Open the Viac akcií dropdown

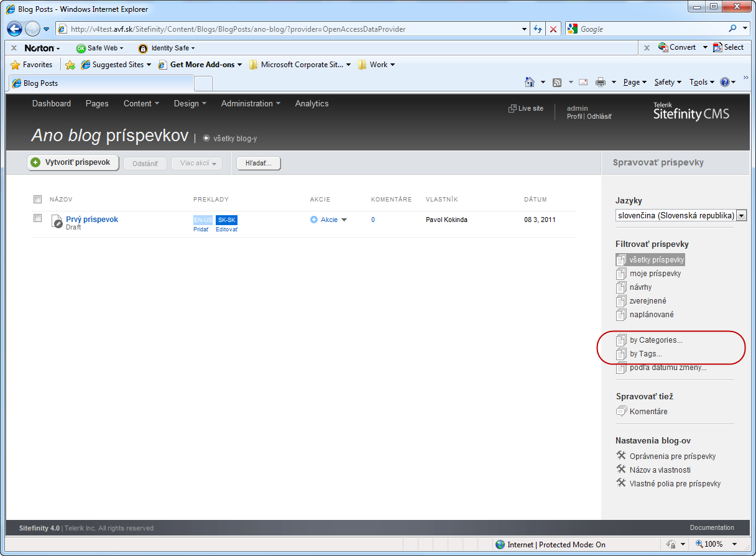tap(197, 163)
